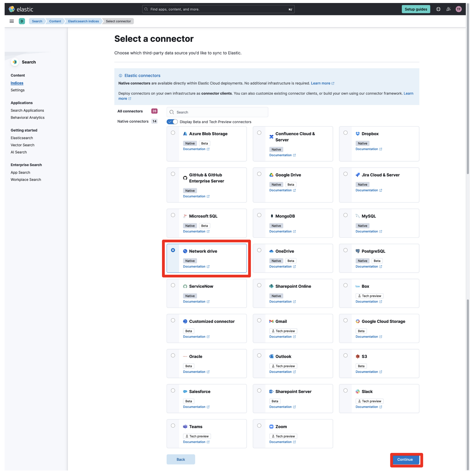Open Setup guides
This screenshot has height=476, width=474.
pos(416,9)
